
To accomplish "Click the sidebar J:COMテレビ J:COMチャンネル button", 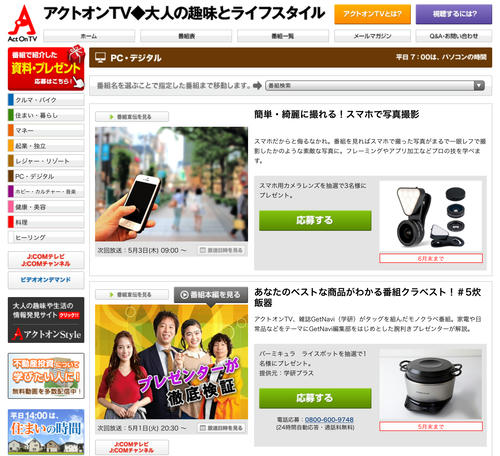I will tap(46, 260).
